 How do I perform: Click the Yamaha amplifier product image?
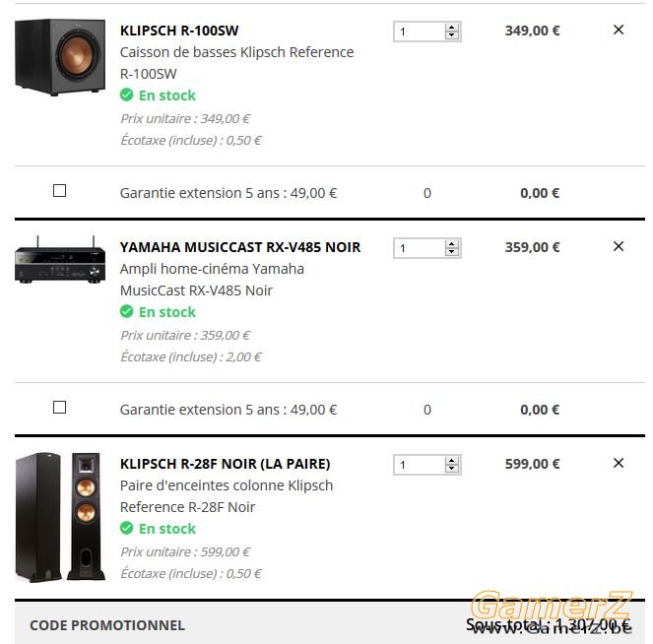coord(60,260)
